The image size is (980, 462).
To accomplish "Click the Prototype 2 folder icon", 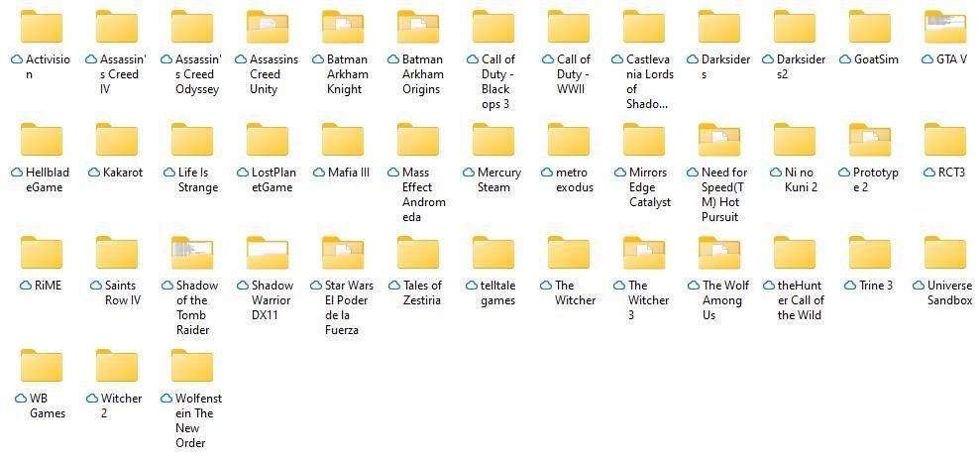I will click(870, 140).
